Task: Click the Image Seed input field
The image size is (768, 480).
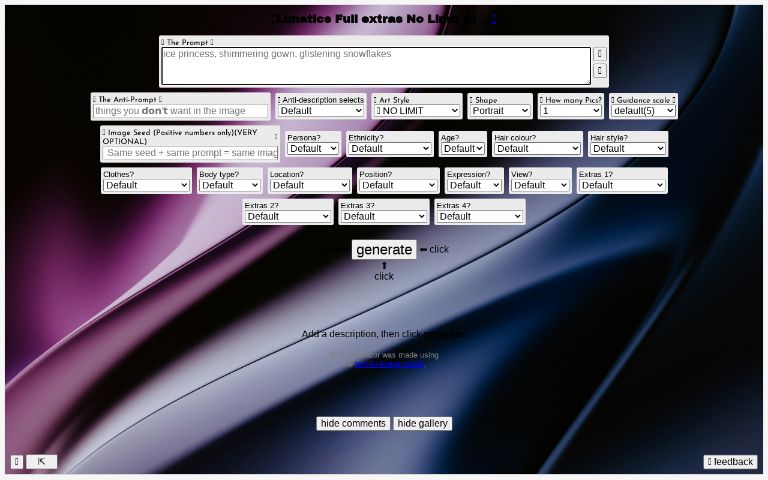Action: [x=190, y=153]
